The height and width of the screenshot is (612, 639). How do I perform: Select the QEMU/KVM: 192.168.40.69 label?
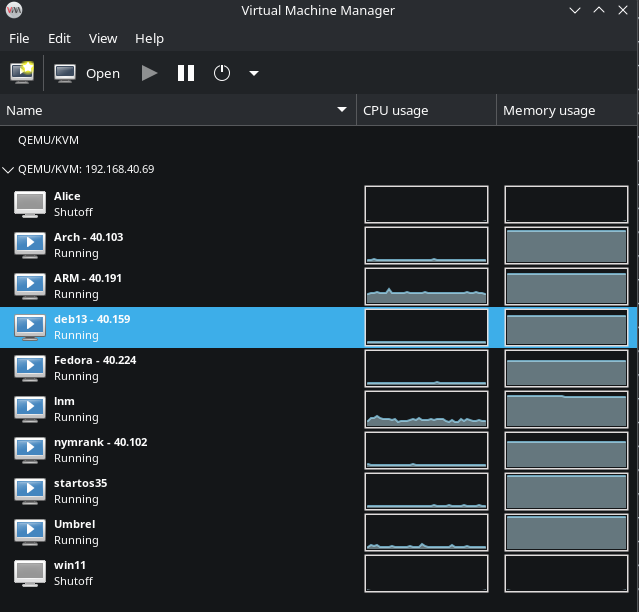pos(86,169)
